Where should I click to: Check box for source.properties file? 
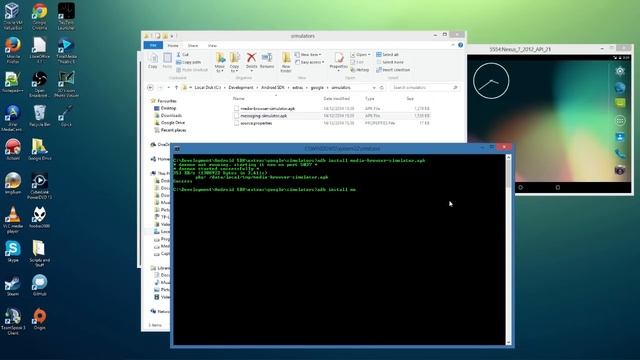(236, 123)
